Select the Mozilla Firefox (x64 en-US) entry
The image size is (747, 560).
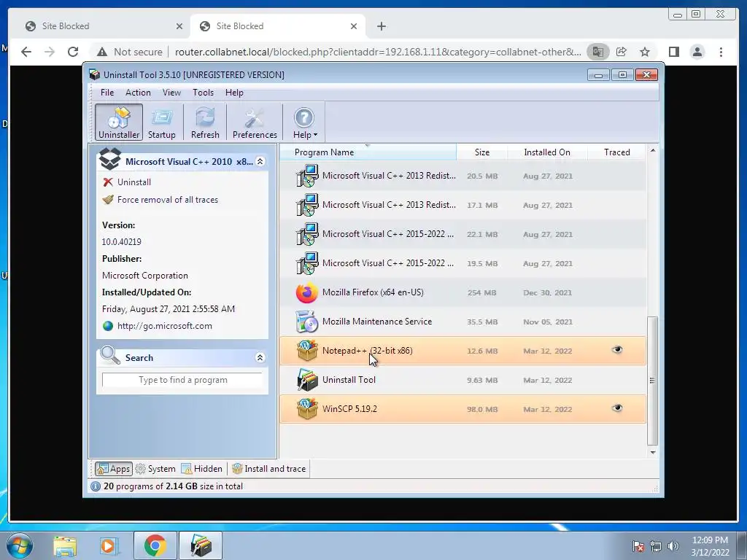click(373, 292)
